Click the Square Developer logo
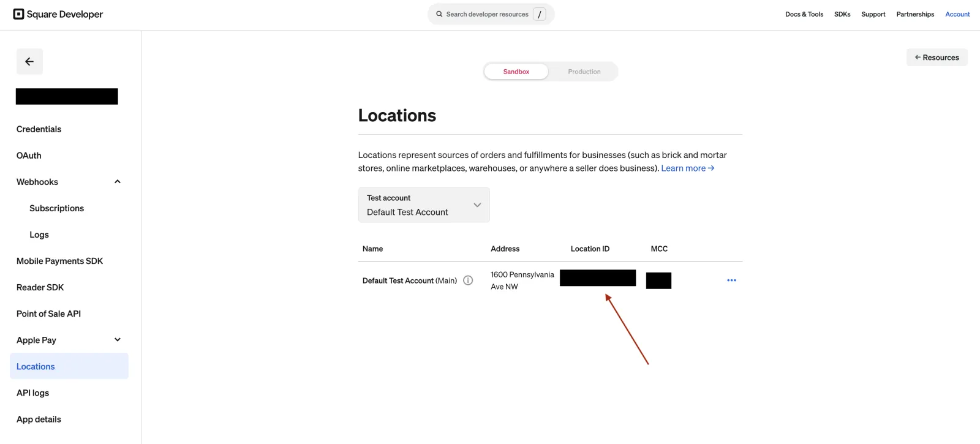 [58, 14]
